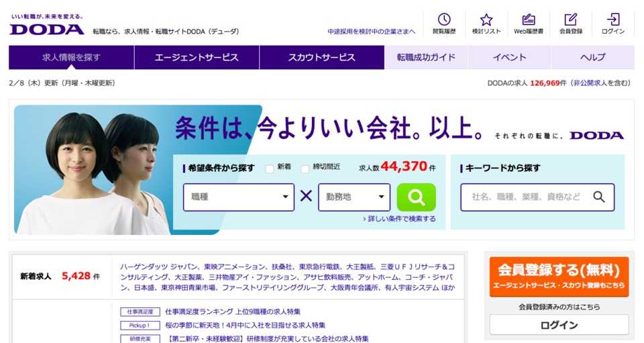Focus the keyword search input field
The width and height of the screenshot is (644, 343).
click(x=537, y=197)
